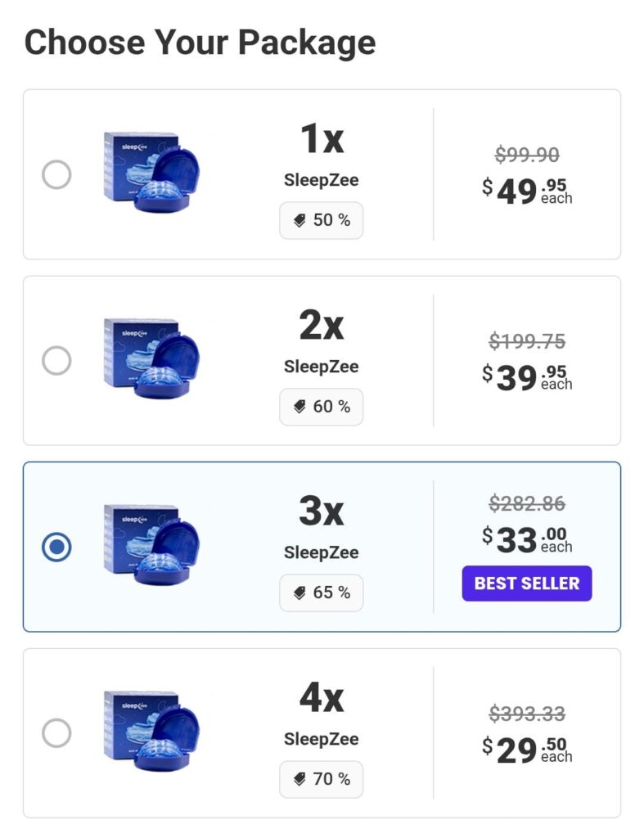The width and height of the screenshot is (644, 838).
Task: Click the crossed-out $99.90 price
Action: tap(527, 155)
